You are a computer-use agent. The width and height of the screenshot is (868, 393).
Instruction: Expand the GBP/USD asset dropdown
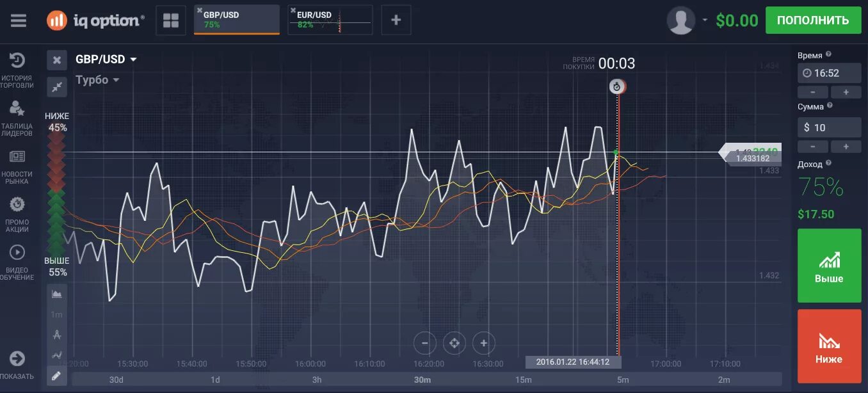[106, 60]
